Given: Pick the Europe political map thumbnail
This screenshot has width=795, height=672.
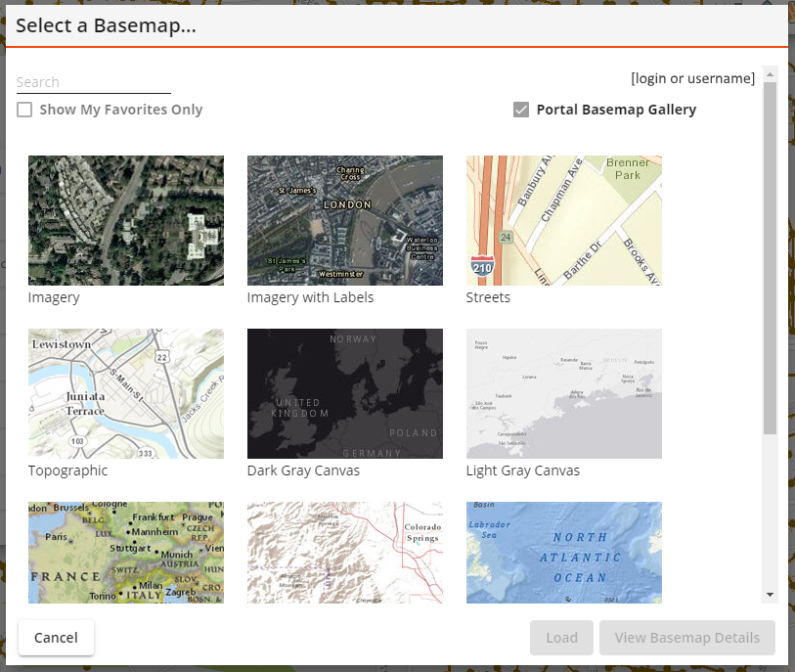Looking at the screenshot, I should pos(126,553).
